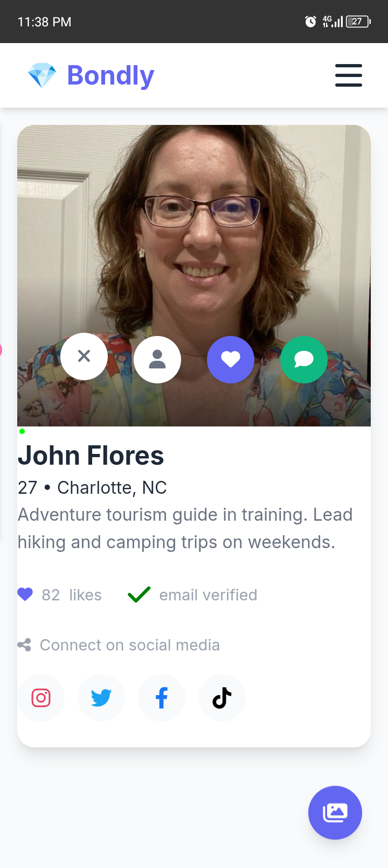The image size is (388, 868).
Task: Select the John Flores name heading
Action: (x=91, y=456)
